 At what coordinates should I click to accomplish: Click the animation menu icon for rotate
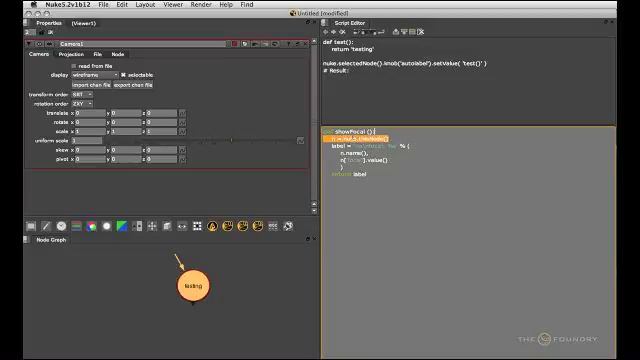[182, 122]
